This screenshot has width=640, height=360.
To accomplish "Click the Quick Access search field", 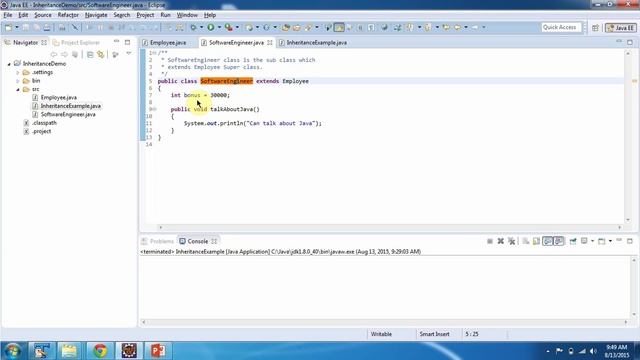I will coord(560,27).
